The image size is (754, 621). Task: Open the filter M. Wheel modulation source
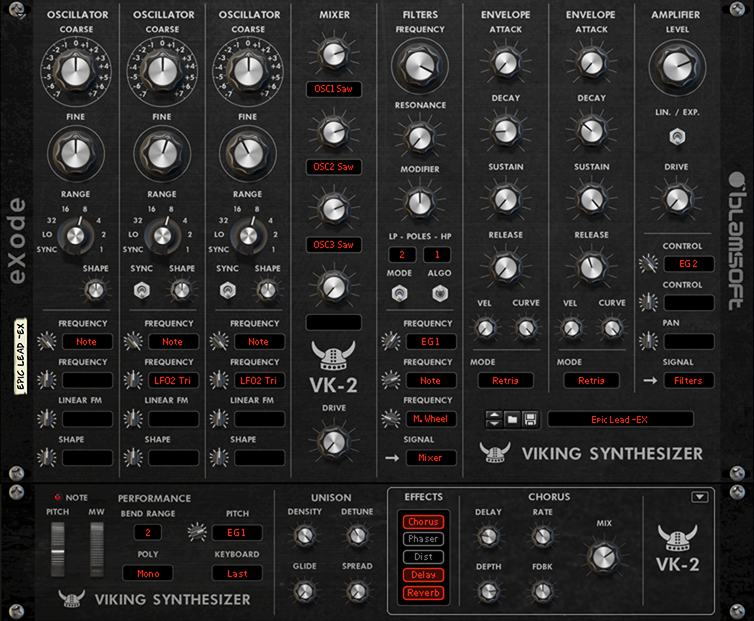pos(430,419)
